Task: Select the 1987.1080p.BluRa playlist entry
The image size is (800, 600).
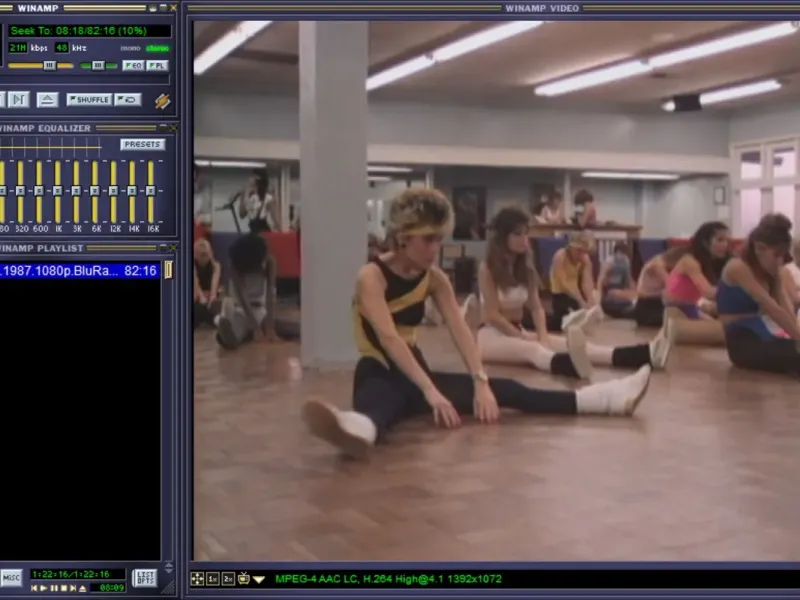Action: 80,270
